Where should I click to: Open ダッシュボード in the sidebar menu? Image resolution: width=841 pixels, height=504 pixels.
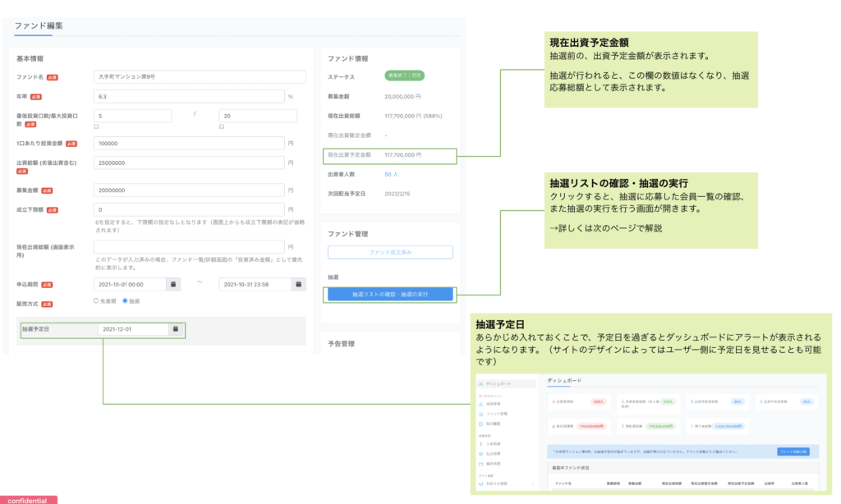(499, 383)
